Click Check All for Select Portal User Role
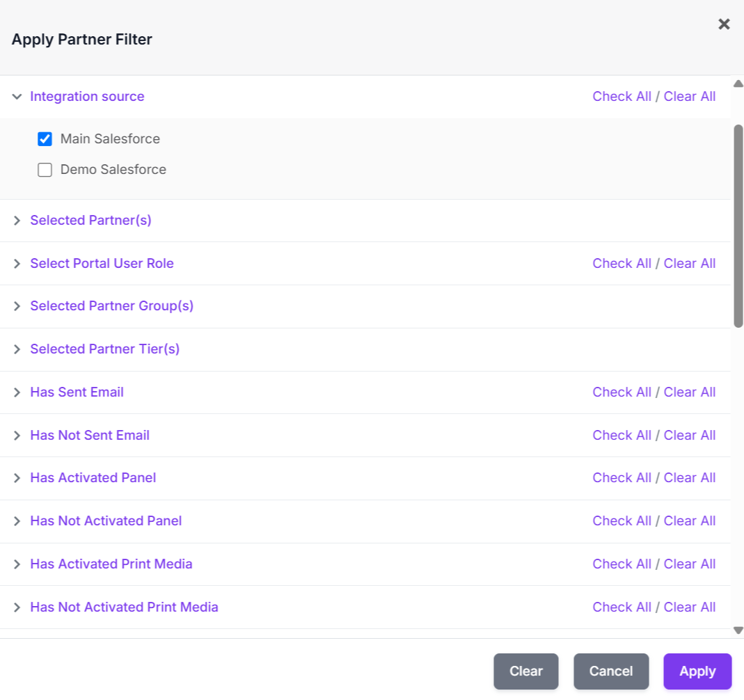Image resolution: width=744 pixels, height=700 pixels. [x=622, y=263]
